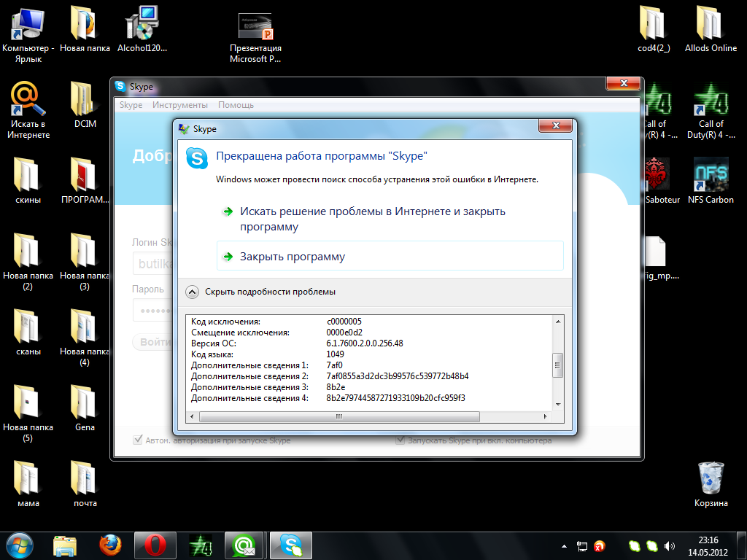
Task: Open the ПРОГРАМ... folder icon
Action: (85, 181)
